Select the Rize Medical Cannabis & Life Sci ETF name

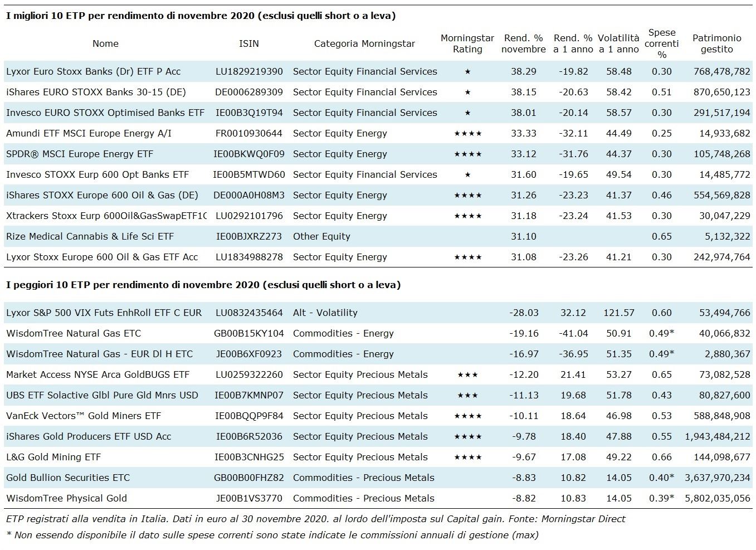tap(90, 236)
